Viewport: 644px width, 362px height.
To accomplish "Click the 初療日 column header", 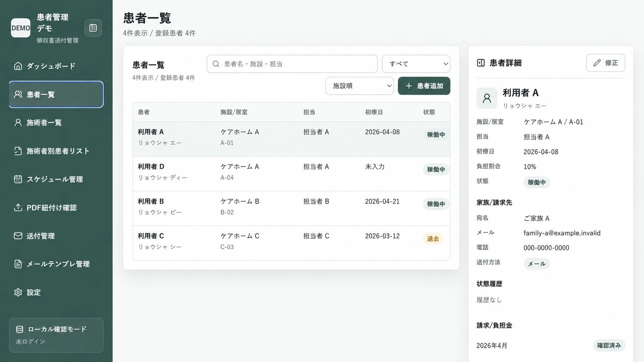I will (x=374, y=112).
